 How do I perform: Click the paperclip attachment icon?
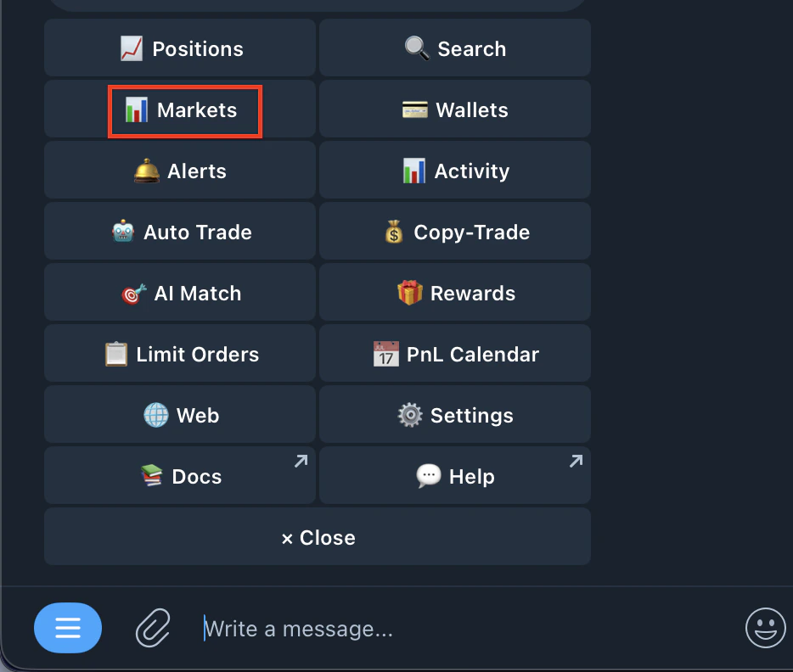[153, 628]
